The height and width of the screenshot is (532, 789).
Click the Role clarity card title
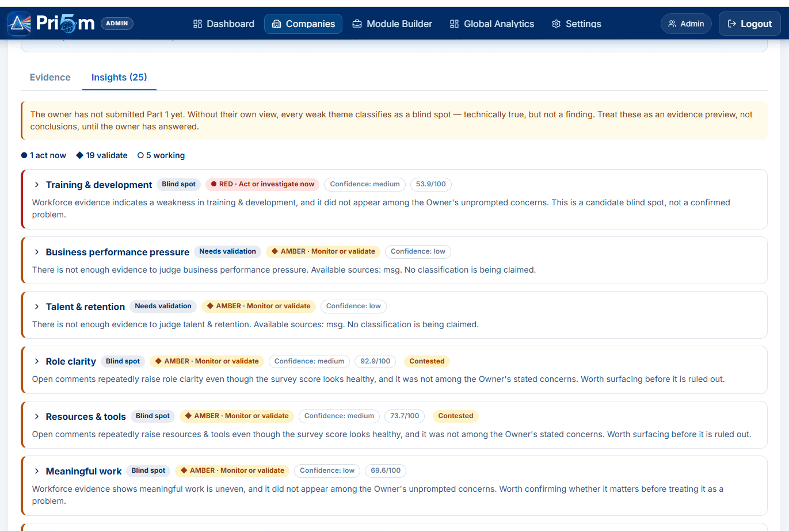71,361
